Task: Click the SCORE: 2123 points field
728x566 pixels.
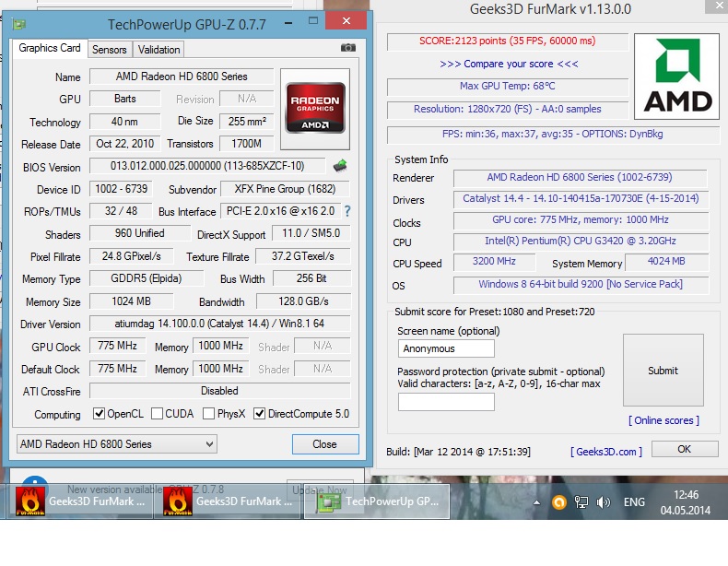Action: 508,41
